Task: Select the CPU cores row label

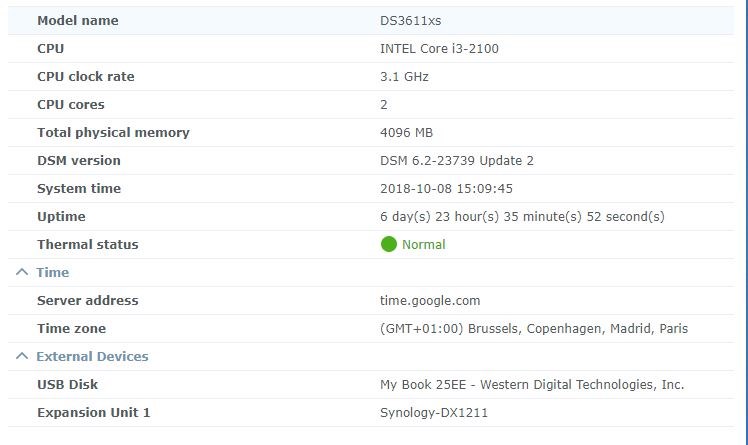Action: tap(70, 104)
